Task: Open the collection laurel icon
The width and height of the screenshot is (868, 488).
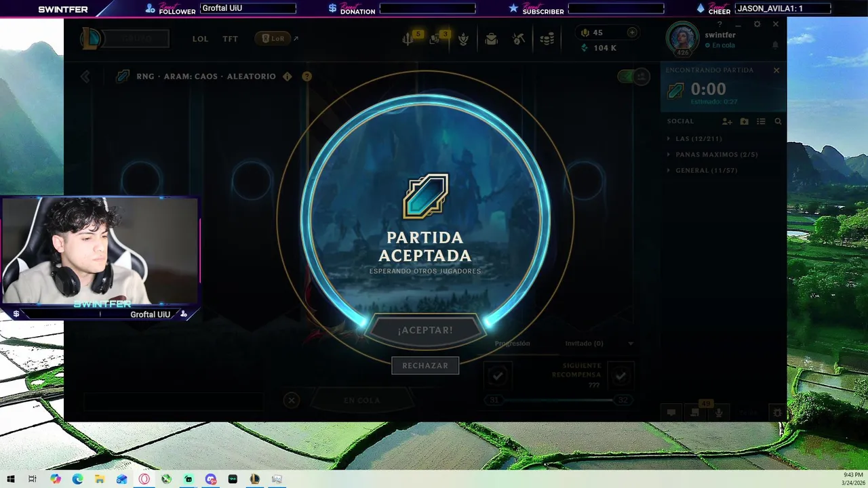Action: coord(463,39)
